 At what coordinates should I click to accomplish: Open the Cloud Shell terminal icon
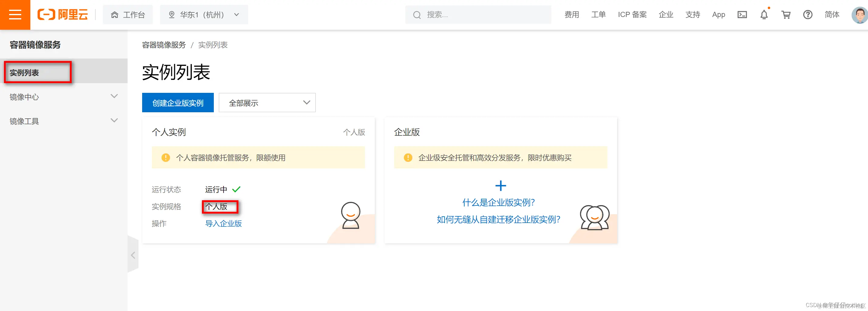tap(742, 15)
